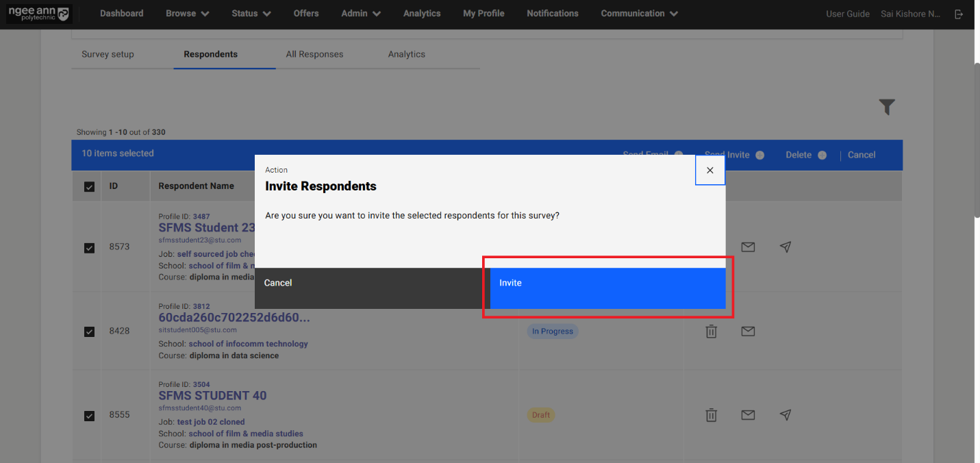The image size is (980, 463).
Task: Click paper plane icon for SFMS STUDENT 40
Action: tap(786, 415)
